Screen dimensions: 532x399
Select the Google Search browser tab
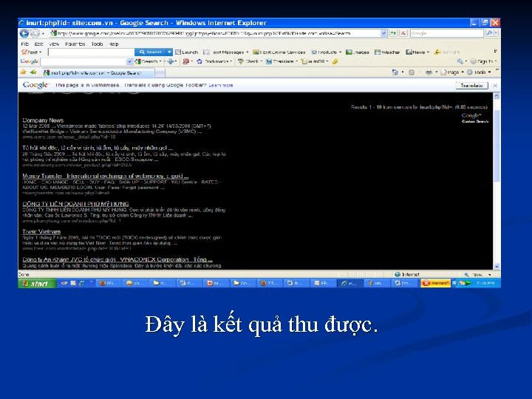(x=98, y=72)
